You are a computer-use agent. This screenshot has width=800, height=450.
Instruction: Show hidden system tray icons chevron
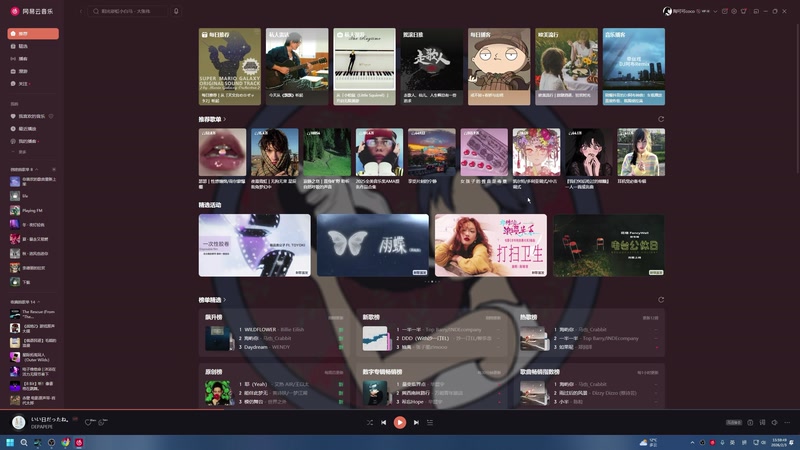pyautogui.click(x=692, y=442)
